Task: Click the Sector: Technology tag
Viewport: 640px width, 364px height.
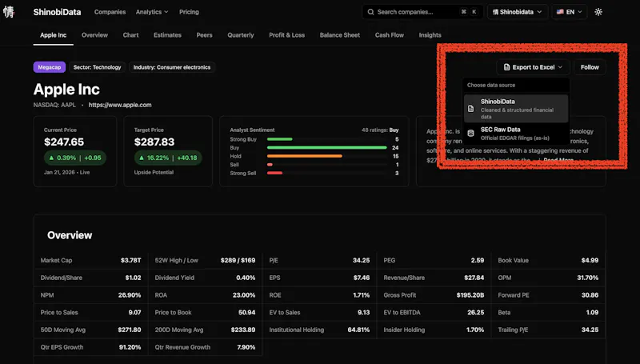Action: click(97, 67)
